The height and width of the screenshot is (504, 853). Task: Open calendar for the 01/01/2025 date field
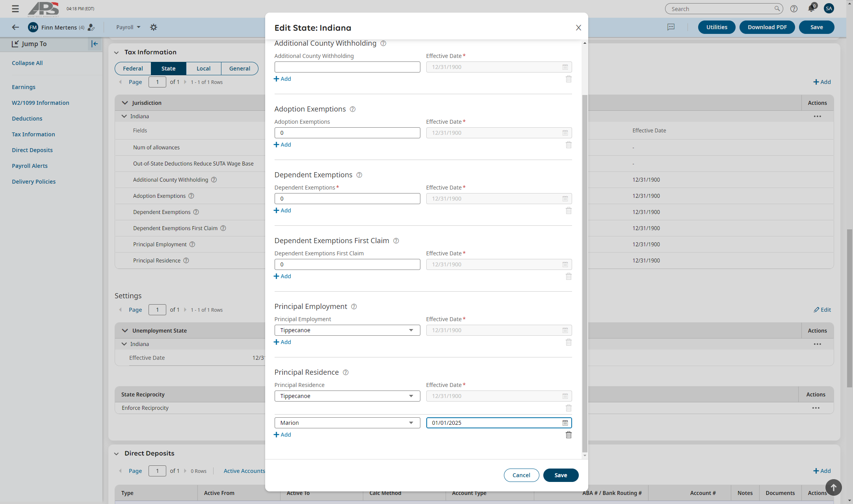pyautogui.click(x=565, y=423)
